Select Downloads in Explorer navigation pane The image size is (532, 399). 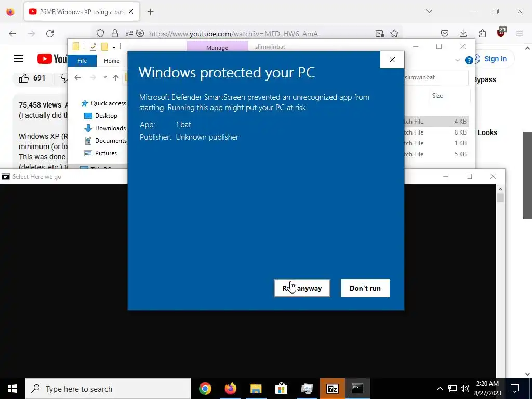105,128
